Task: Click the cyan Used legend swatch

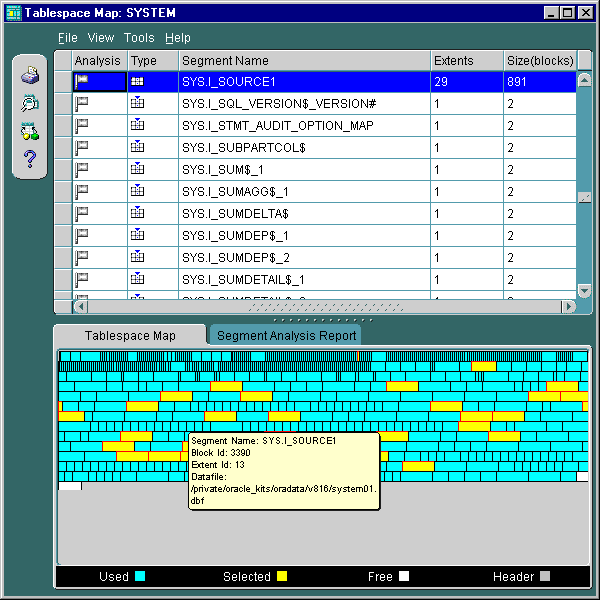Action: click(140, 576)
